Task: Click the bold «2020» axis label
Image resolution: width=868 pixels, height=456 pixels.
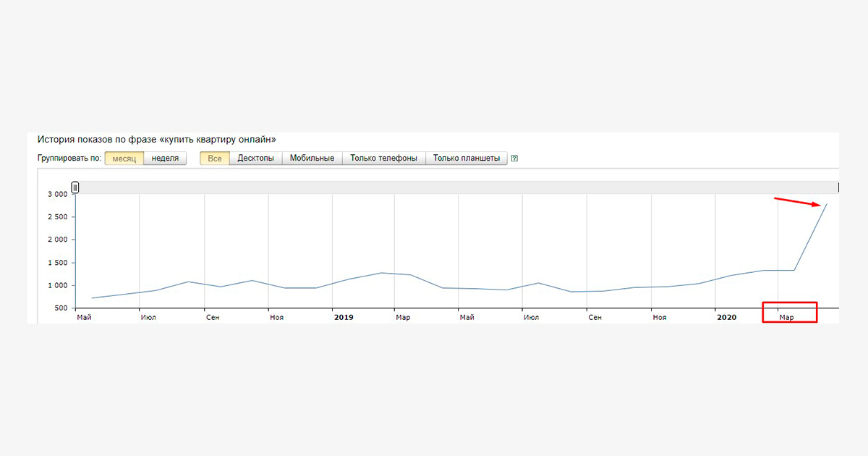Action: coord(726,318)
